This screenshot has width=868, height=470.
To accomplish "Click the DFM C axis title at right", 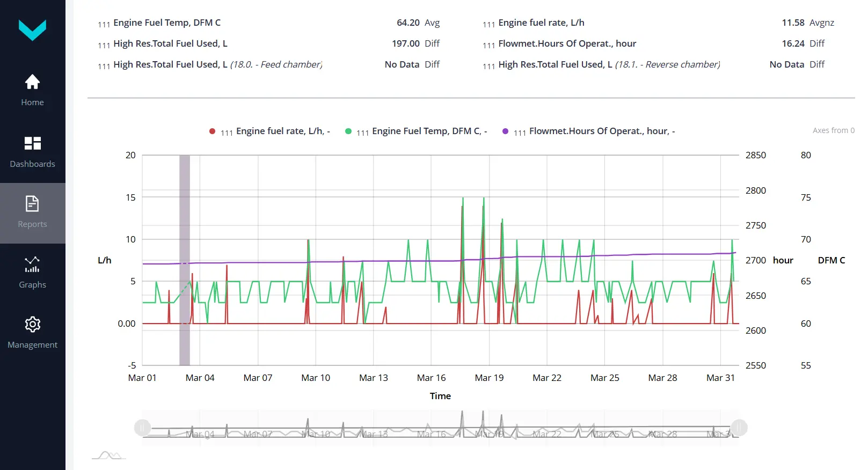I will [x=831, y=260].
